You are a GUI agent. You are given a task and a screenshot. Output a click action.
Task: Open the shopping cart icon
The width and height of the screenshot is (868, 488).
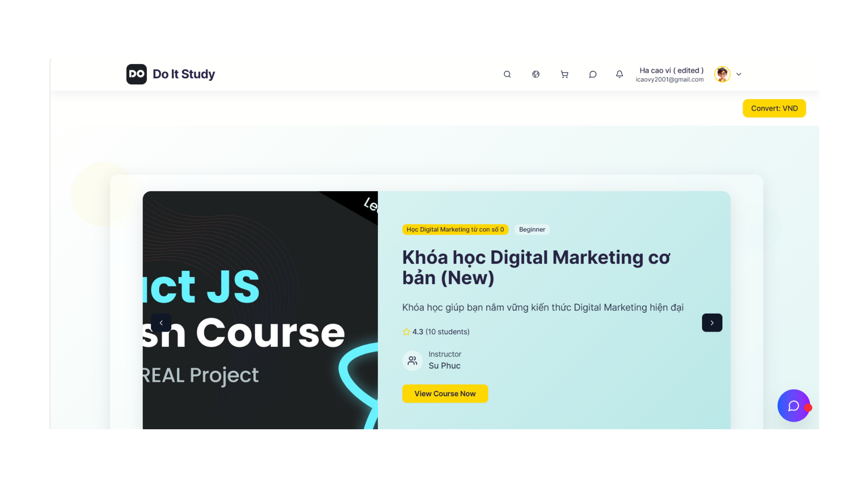[x=564, y=74]
